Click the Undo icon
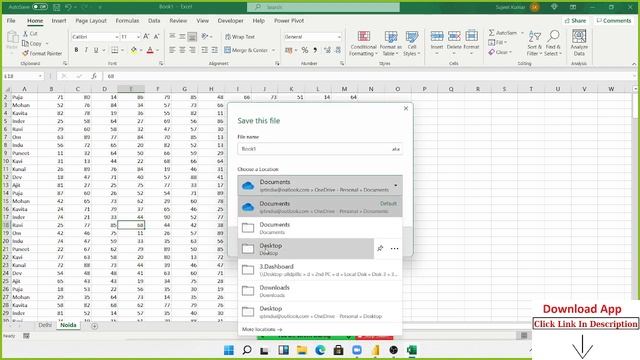Screen dimensions: 640x360 pos(68,7)
